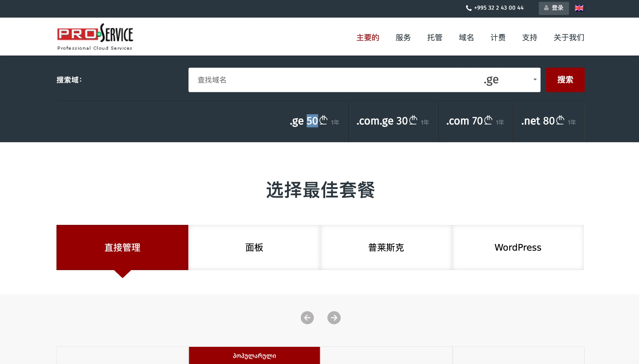Go to previous slide with left arrow

click(307, 318)
